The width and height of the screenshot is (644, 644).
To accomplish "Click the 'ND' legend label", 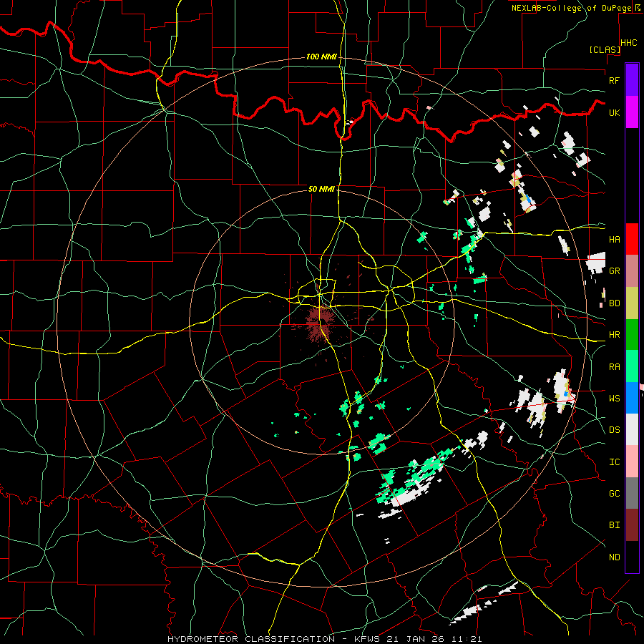I will (614, 557).
